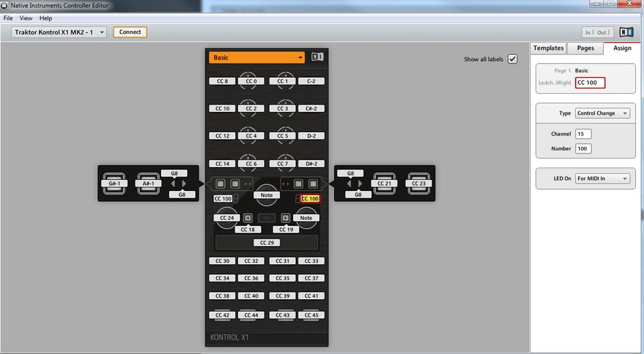This screenshot has width=644, height=354.
Task: Select the CC 37 button
Action: [x=311, y=278]
